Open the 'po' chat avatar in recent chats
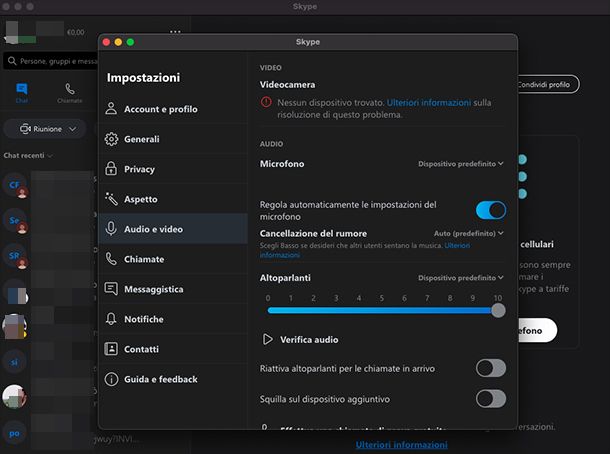The image size is (610, 454). pyautogui.click(x=14, y=433)
